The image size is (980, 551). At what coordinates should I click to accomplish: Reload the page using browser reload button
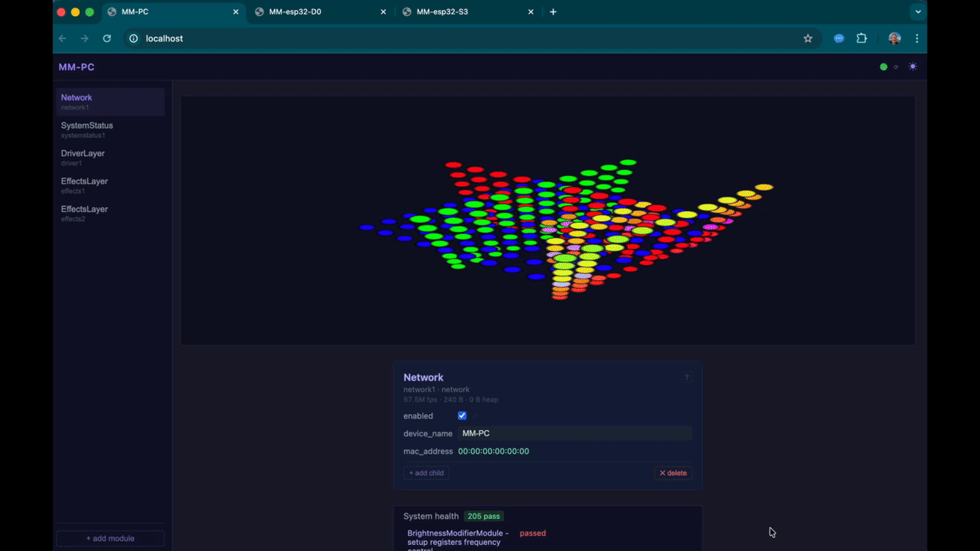[107, 38]
